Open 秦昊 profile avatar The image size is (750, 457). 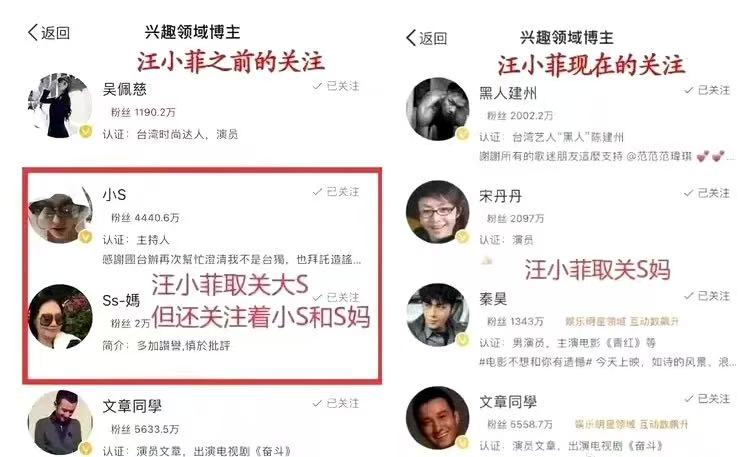click(438, 315)
